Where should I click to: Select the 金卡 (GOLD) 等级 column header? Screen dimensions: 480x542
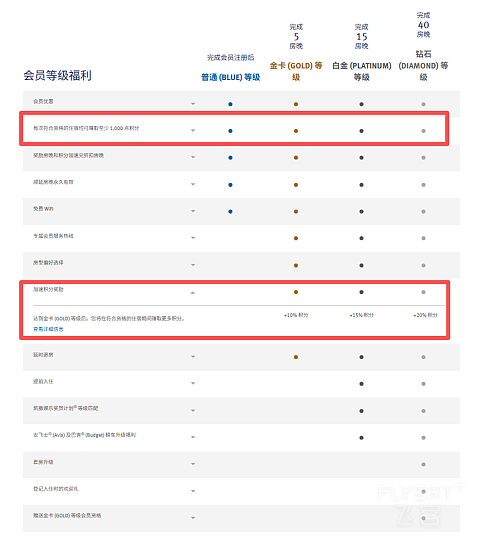(x=296, y=71)
